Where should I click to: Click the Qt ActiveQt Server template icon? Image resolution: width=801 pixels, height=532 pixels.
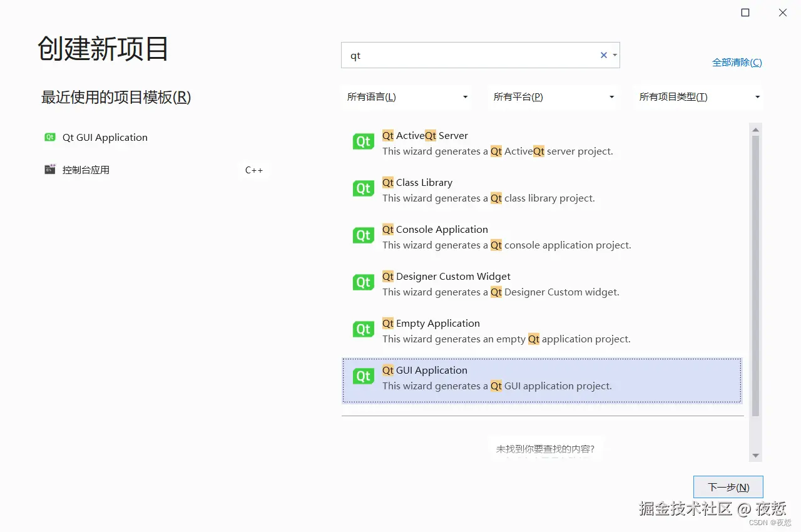363,141
